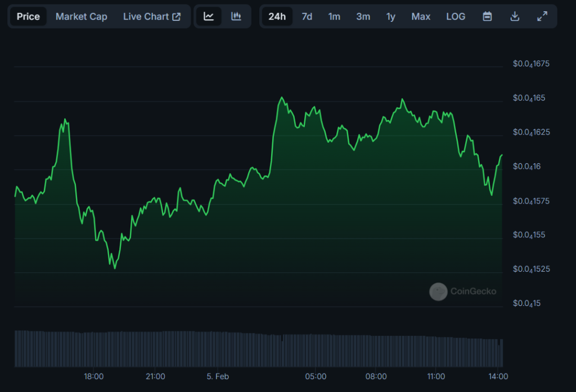
Task: Click the $0.0₄1625 price axis label
Action: (x=531, y=132)
